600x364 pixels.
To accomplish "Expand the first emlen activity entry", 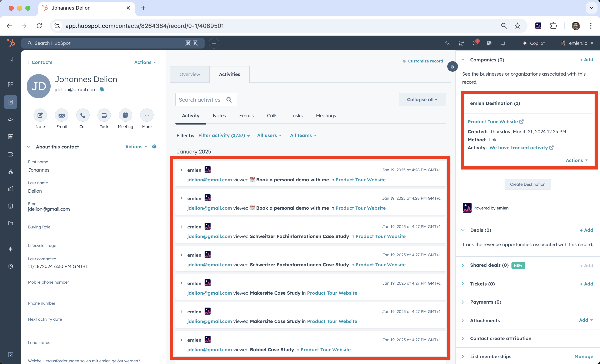I will (x=181, y=170).
